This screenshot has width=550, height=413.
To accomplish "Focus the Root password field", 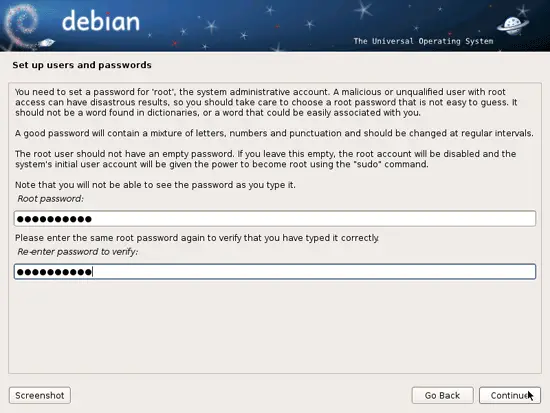I will (x=275, y=219).
